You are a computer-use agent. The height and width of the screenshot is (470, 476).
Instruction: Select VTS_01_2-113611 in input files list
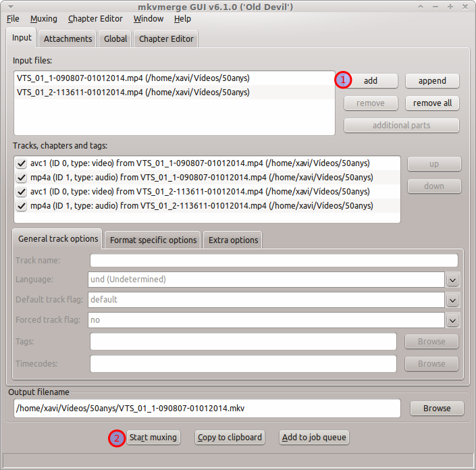(x=133, y=93)
